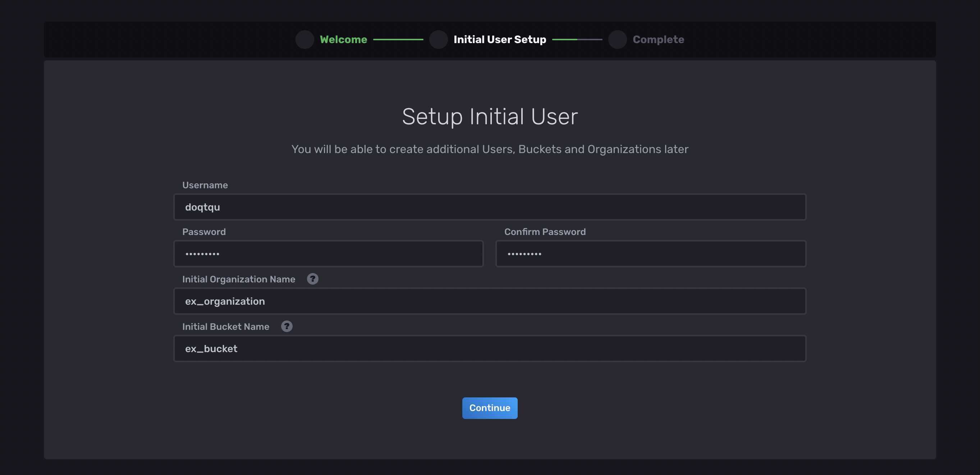Focus the ex_organization name input
980x475 pixels.
click(x=490, y=301)
